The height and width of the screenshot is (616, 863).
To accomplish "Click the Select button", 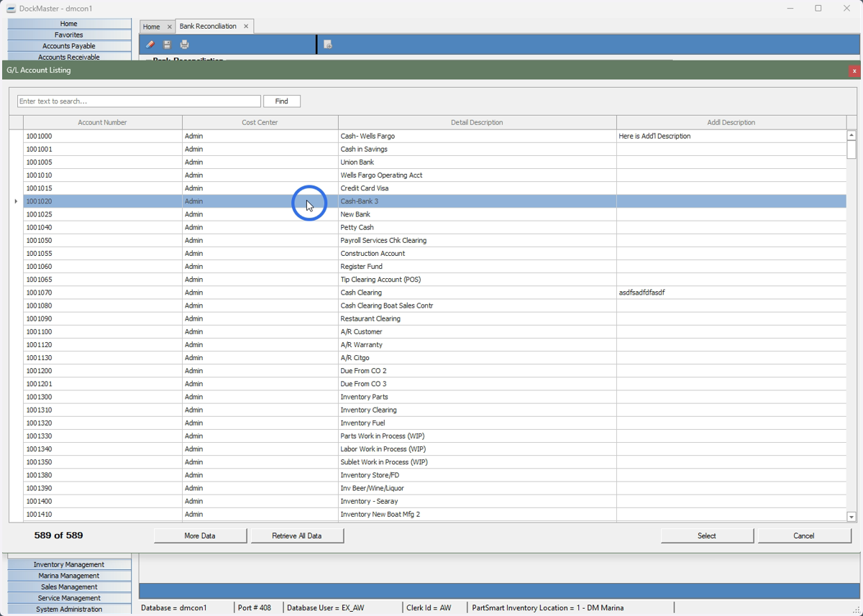I will (707, 535).
